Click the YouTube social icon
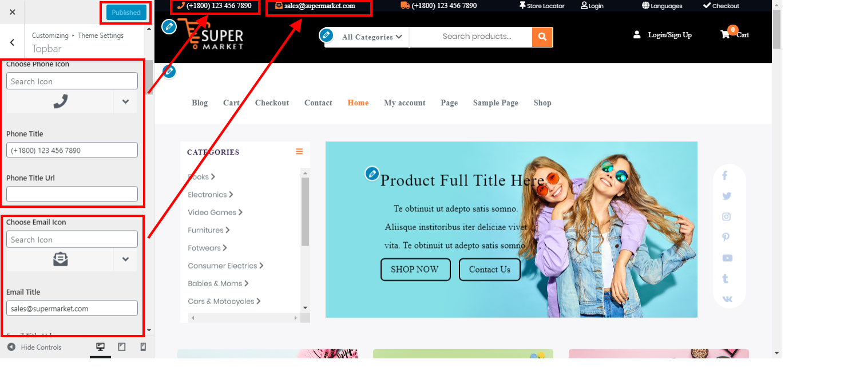Screen dimensions: 868x387 (727, 258)
